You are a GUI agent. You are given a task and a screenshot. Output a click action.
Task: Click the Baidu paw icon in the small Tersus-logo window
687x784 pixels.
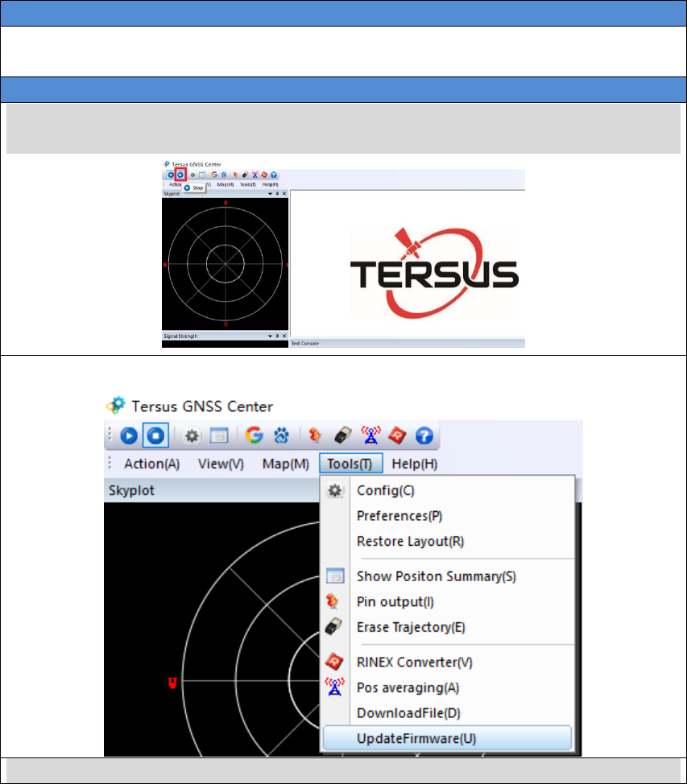coord(224,175)
